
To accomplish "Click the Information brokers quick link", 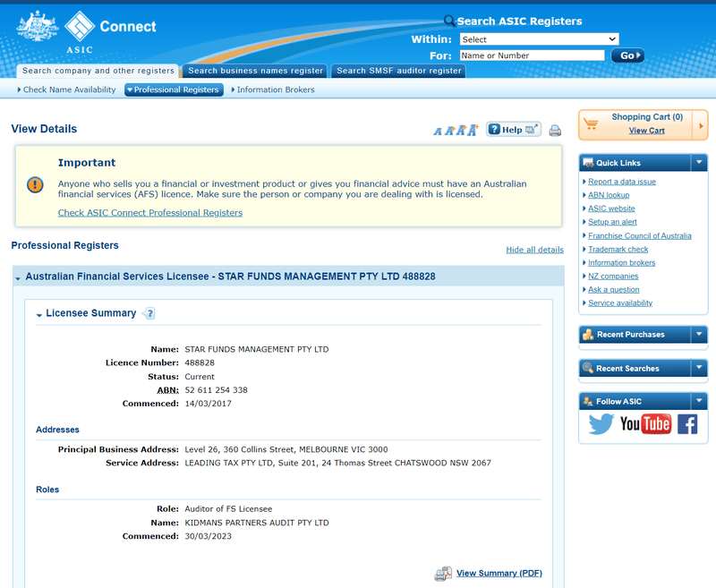I will [621, 263].
